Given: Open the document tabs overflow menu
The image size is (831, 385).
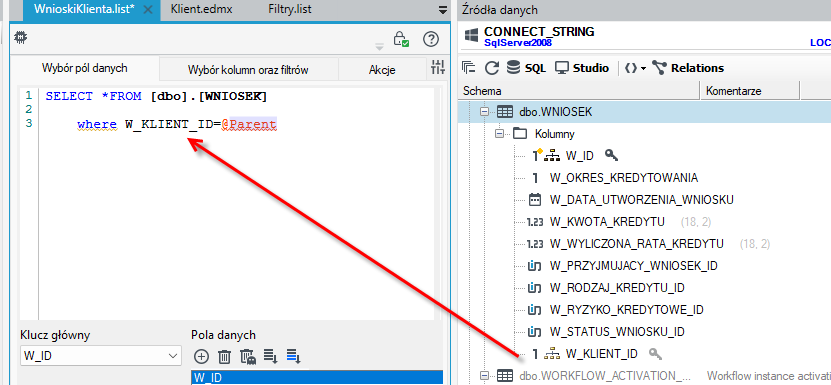Looking at the screenshot, I should point(443,10).
